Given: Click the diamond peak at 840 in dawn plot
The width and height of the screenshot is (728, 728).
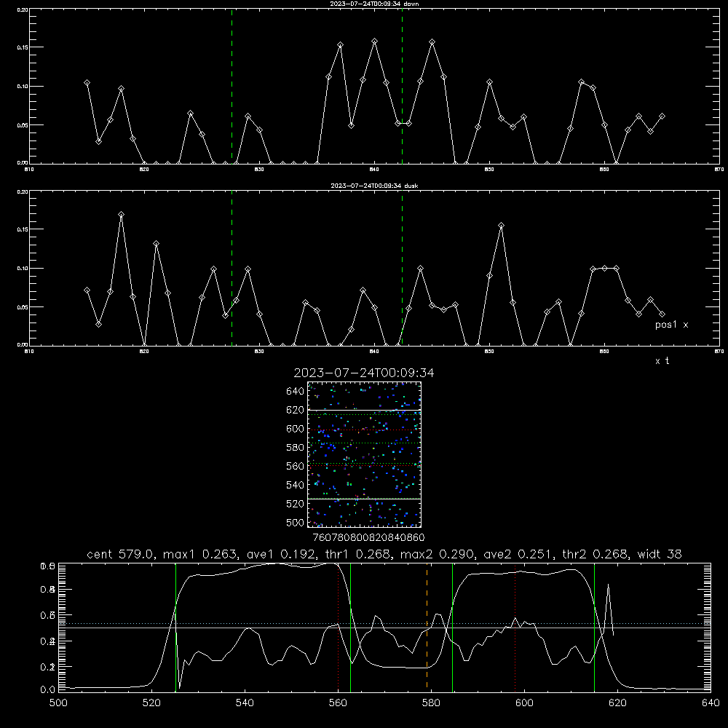Looking at the screenshot, I should pos(375,41).
